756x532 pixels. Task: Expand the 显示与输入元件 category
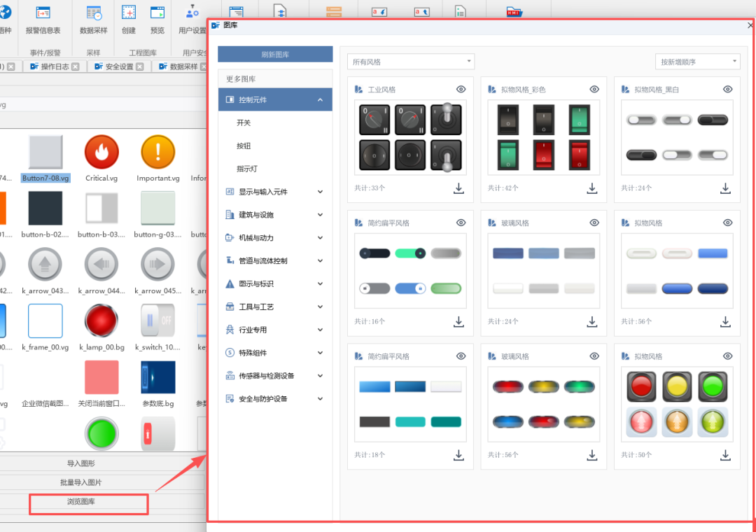[275, 192]
